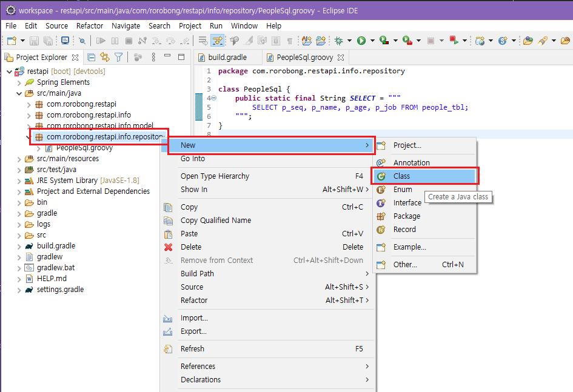Click the Save toolbar icon
The height and width of the screenshot is (392, 573).
click(x=34, y=41)
